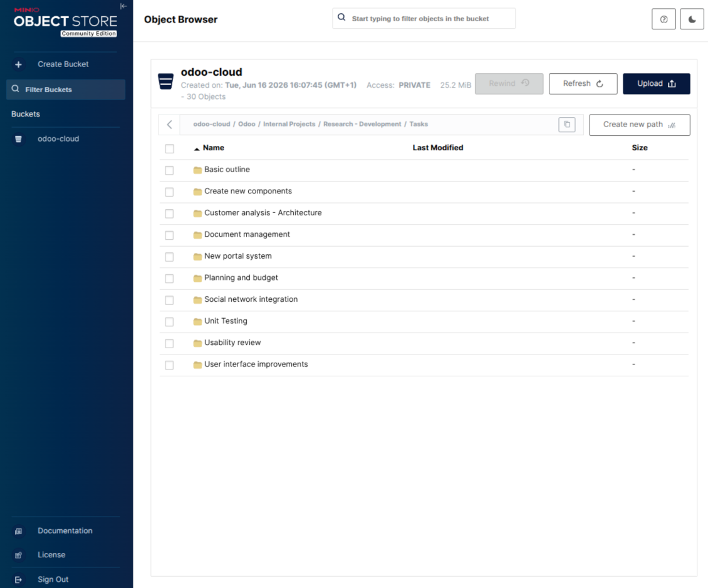This screenshot has width=708, height=588.
Task: Click the Rewind button
Action: point(509,84)
